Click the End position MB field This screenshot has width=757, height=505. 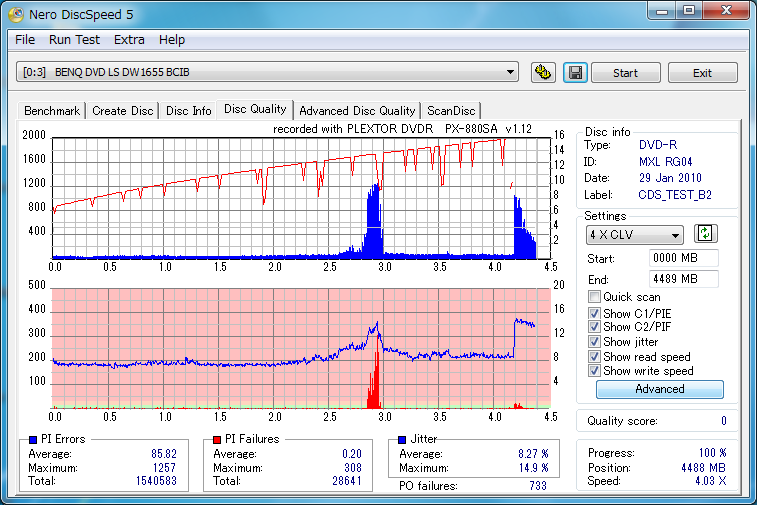point(684,279)
